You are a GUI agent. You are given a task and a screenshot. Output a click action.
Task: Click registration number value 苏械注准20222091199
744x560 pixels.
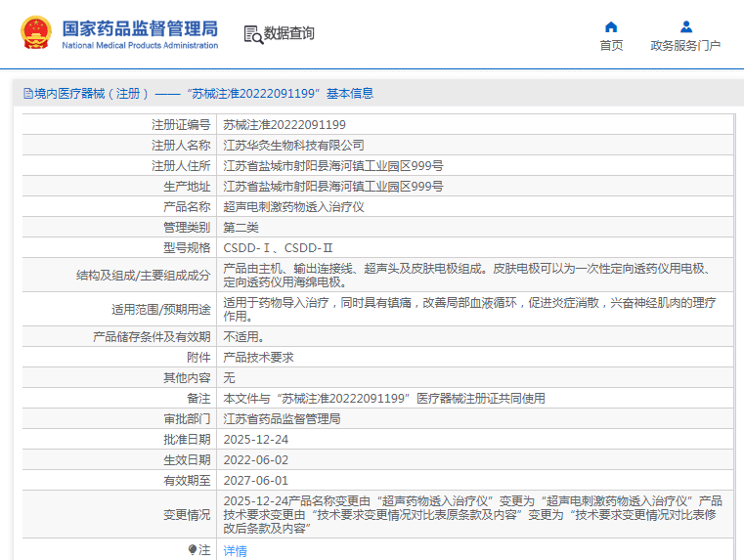pyautogui.click(x=284, y=125)
